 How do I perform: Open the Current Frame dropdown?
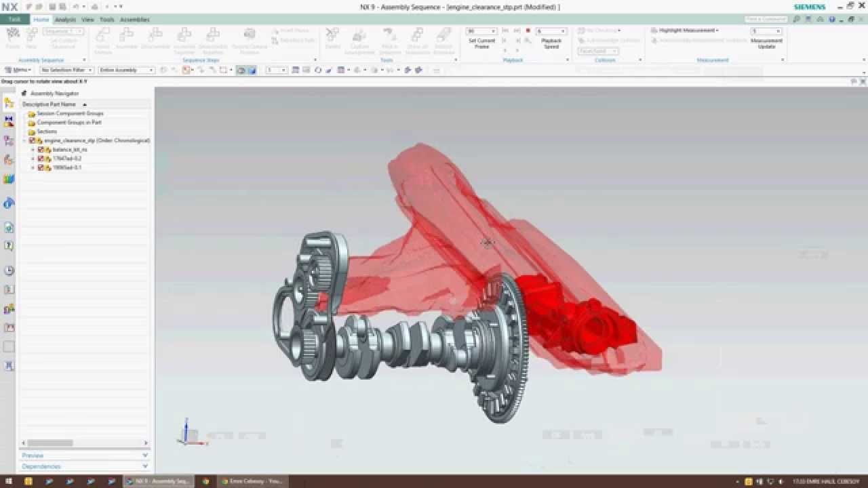tap(481, 31)
